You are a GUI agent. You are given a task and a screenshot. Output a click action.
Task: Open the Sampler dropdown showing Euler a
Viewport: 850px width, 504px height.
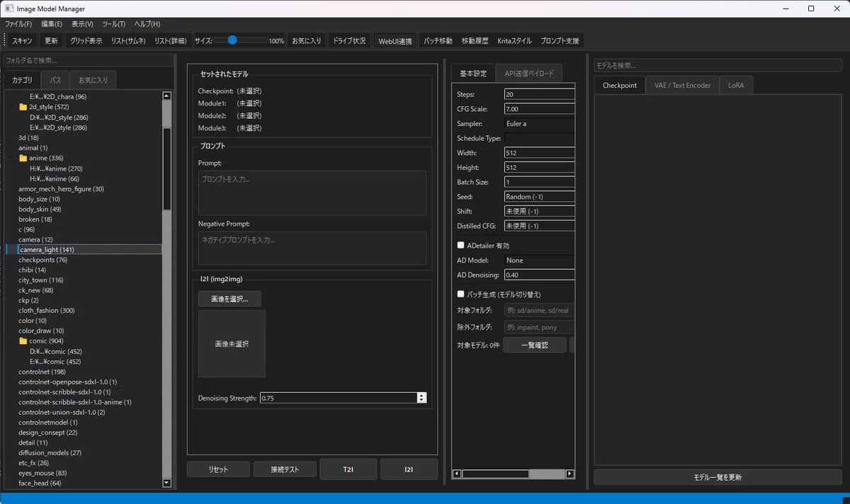click(539, 124)
